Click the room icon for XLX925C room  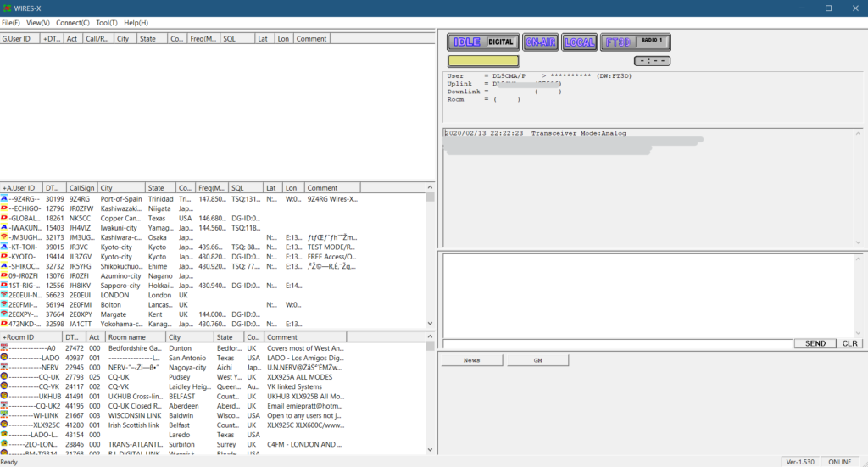[4, 425]
